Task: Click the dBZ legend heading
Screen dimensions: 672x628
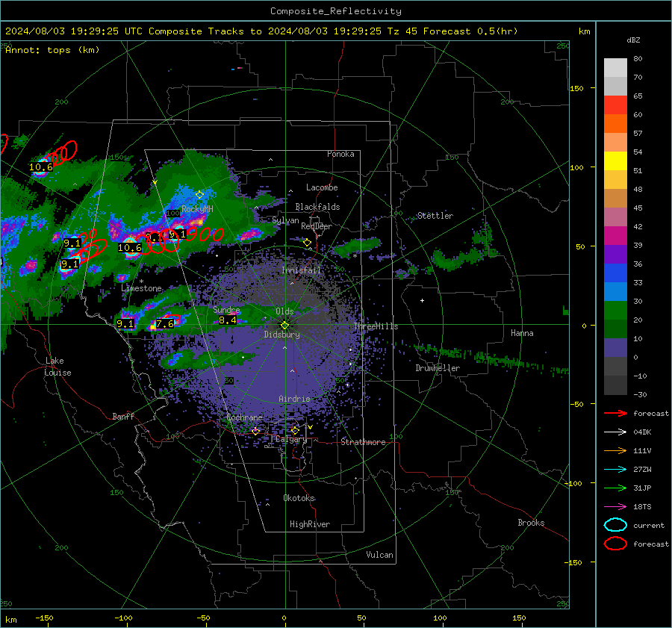Action: click(x=633, y=40)
